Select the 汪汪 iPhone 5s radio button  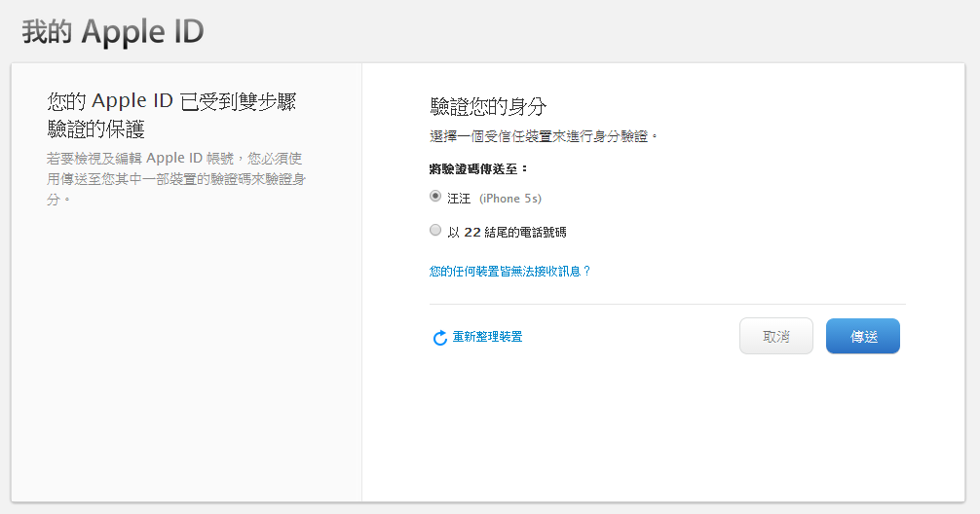[435, 196]
